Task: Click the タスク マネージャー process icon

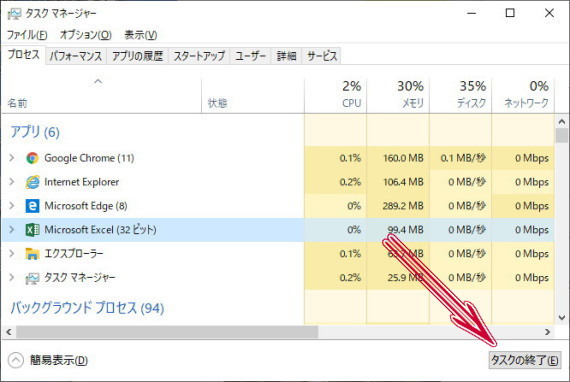Action: tap(32, 278)
